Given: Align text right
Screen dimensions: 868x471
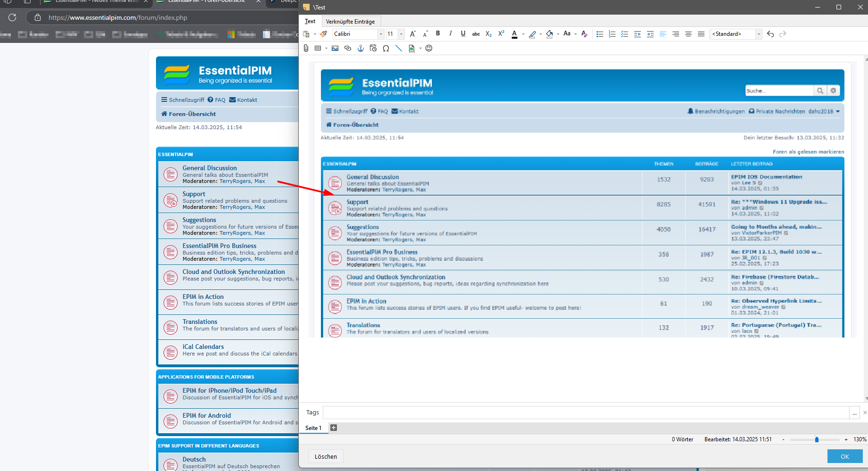Looking at the screenshot, I should pos(676,34).
